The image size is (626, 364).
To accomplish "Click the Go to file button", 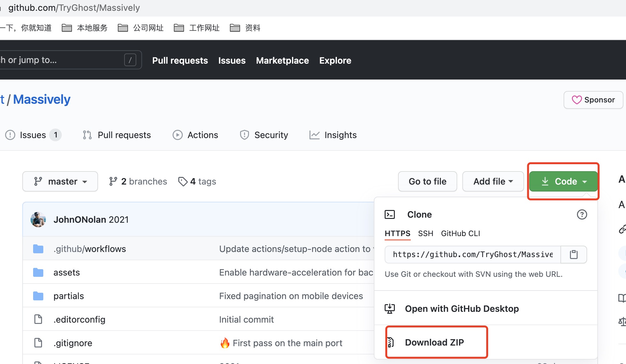I will pyautogui.click(x=427, y=181).
